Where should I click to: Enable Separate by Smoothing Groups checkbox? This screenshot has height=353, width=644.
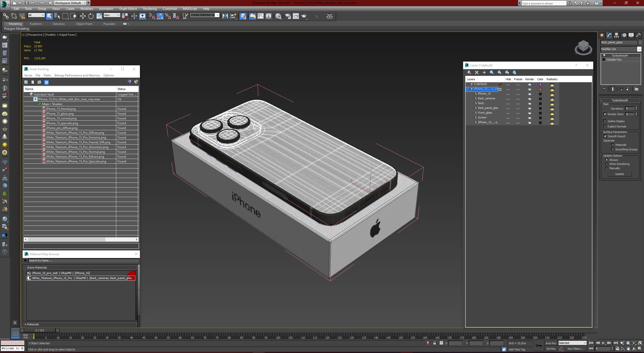613,149
